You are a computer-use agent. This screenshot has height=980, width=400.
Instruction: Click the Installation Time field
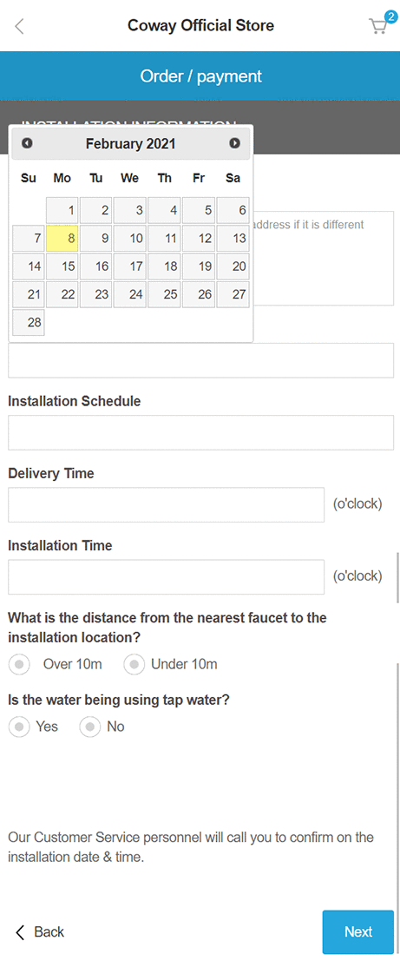coord(167,577)
